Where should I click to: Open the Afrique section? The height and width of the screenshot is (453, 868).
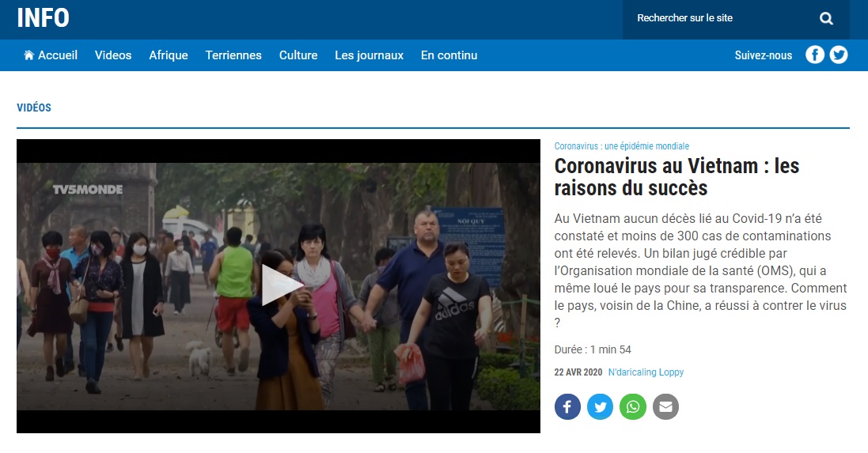169,55
